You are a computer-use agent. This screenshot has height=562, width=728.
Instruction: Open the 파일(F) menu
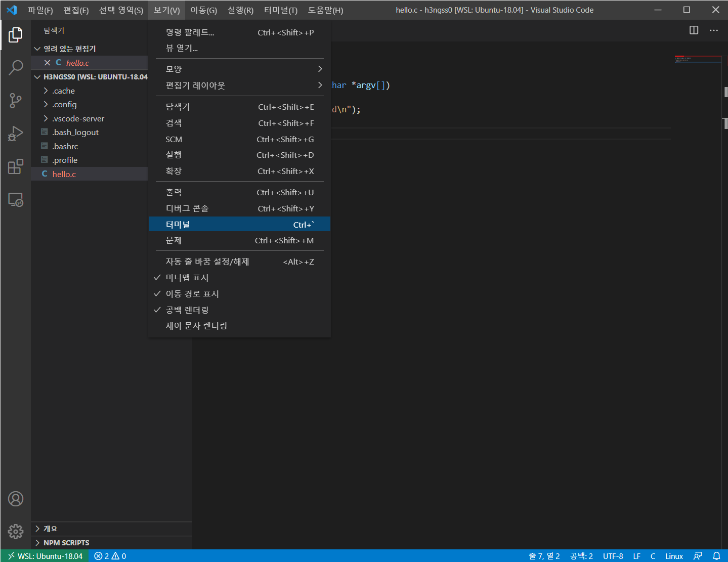[x=40, y=10]
